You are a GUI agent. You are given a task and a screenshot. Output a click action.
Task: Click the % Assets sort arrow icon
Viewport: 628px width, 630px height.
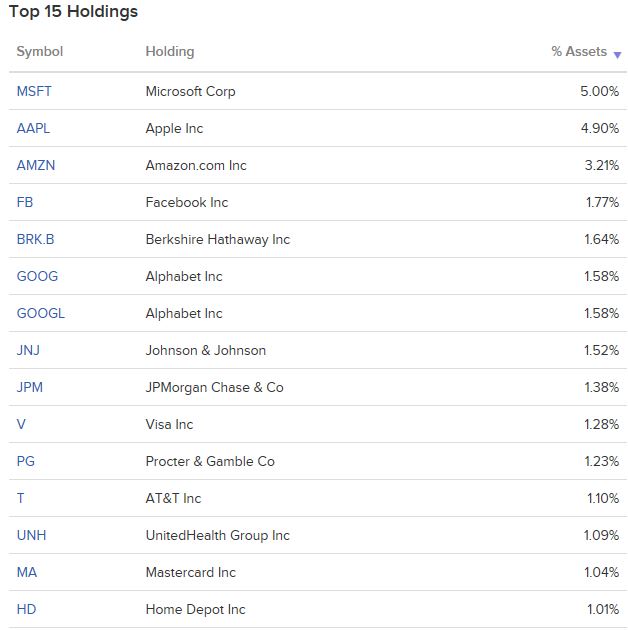pos(617,55)
